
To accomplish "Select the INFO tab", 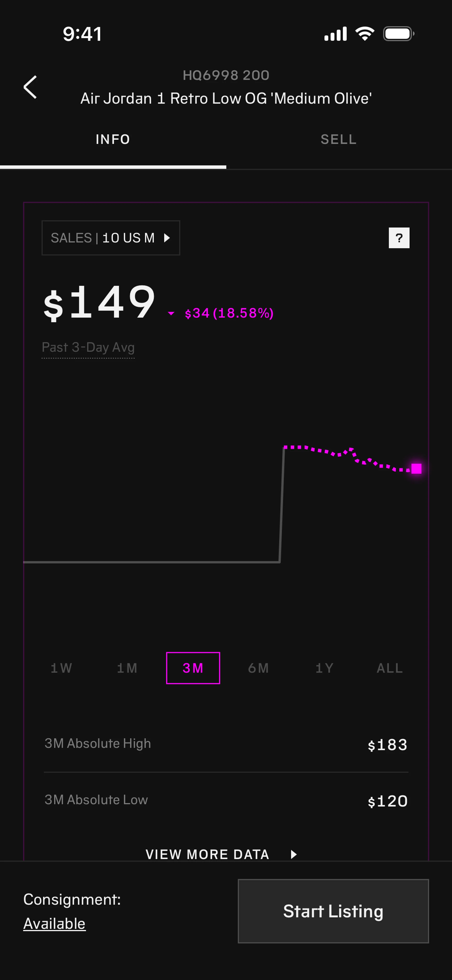I will tap(113, 140).
